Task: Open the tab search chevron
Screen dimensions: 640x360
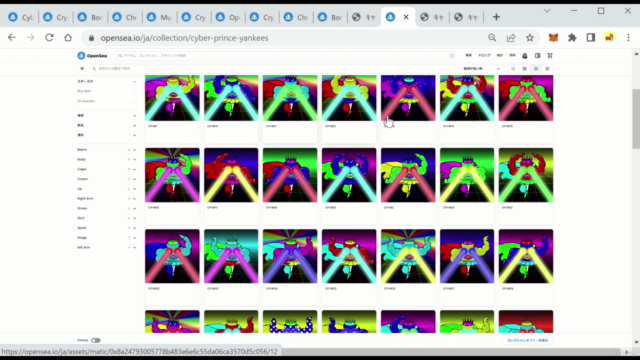Action: point(547,11)
